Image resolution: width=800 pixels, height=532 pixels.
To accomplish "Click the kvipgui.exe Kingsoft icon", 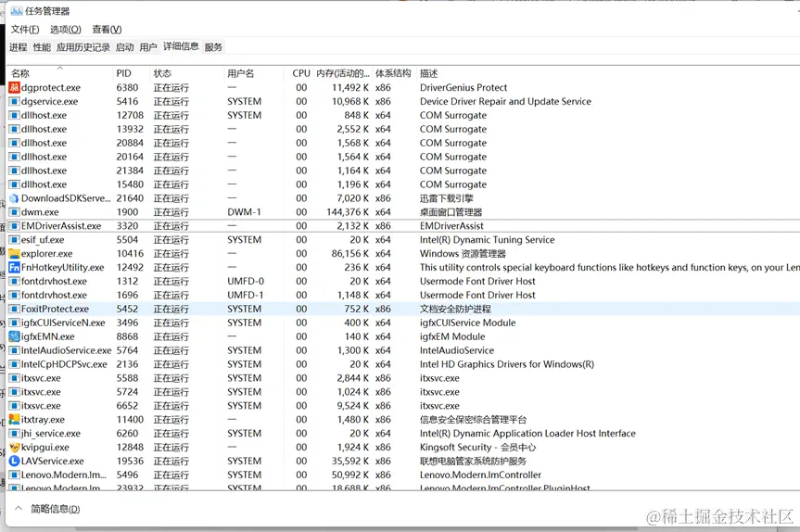I will (14, 447).
